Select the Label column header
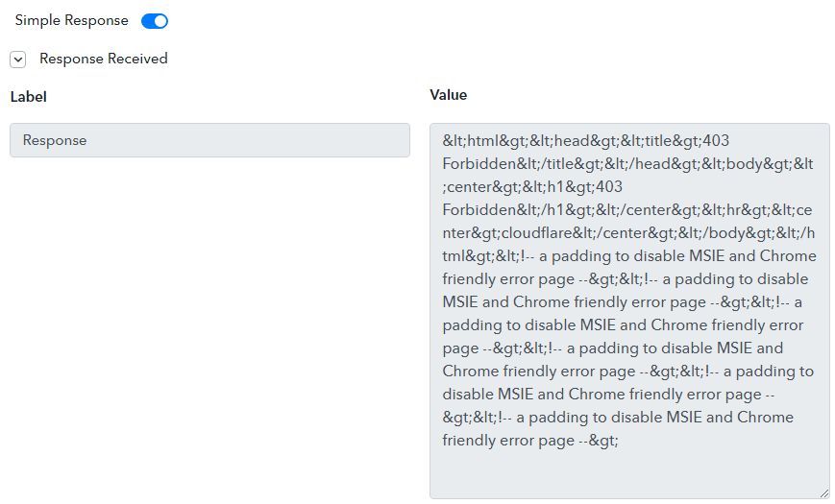The image size is (835, 504). [28, 97]
